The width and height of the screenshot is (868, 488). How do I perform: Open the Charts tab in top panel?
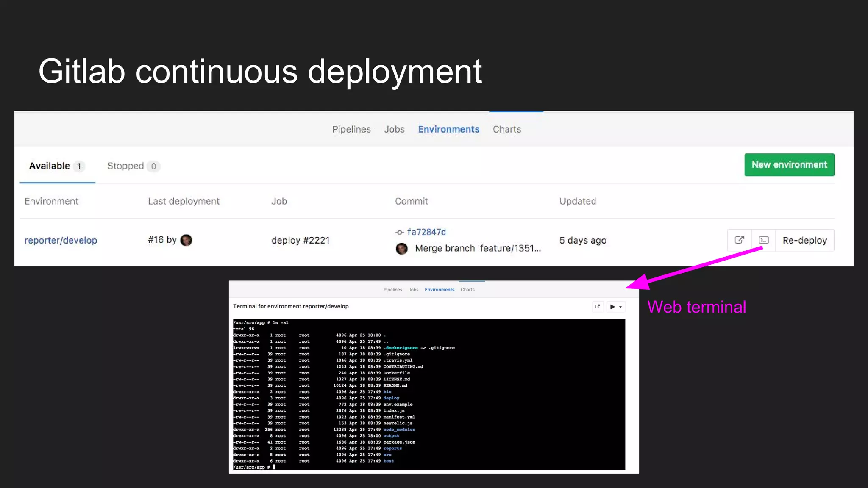tap(507, 130)
